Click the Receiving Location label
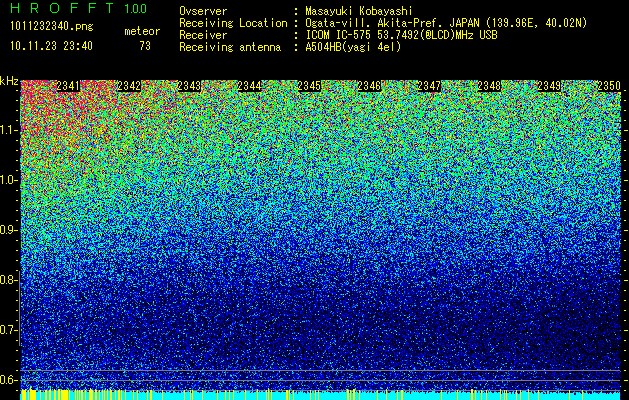This screenshot has height=400, width=629. (x=233, y=23)
